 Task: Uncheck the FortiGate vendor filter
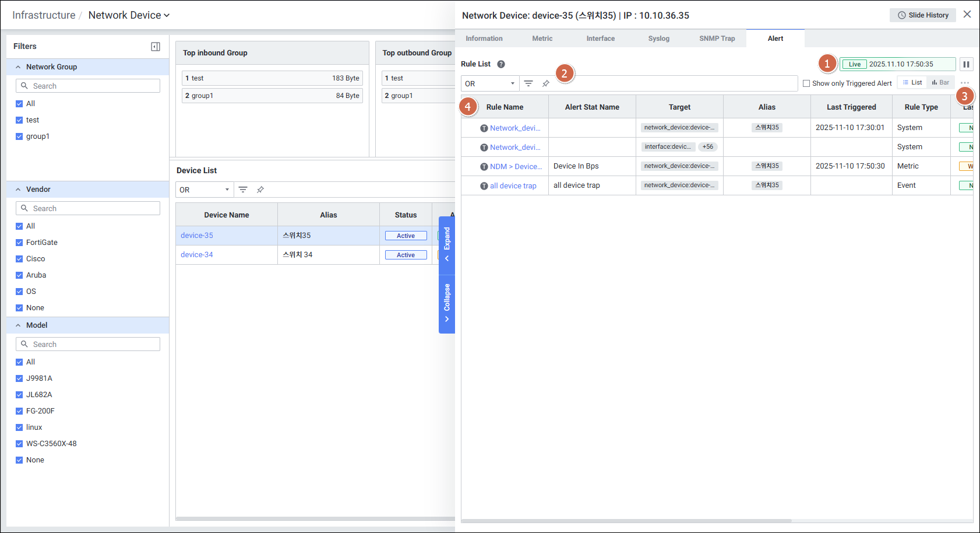point(19,243)
